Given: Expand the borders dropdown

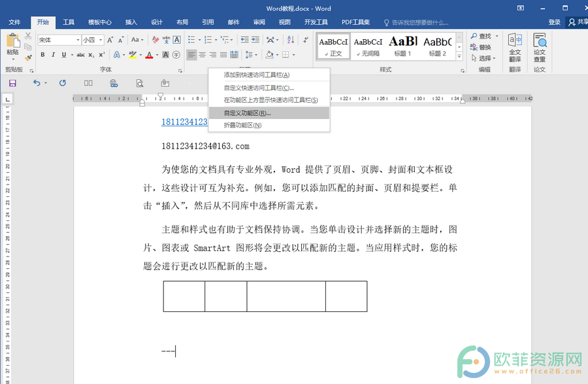Looking at the screenshot, I should click(x=293, y=55).
